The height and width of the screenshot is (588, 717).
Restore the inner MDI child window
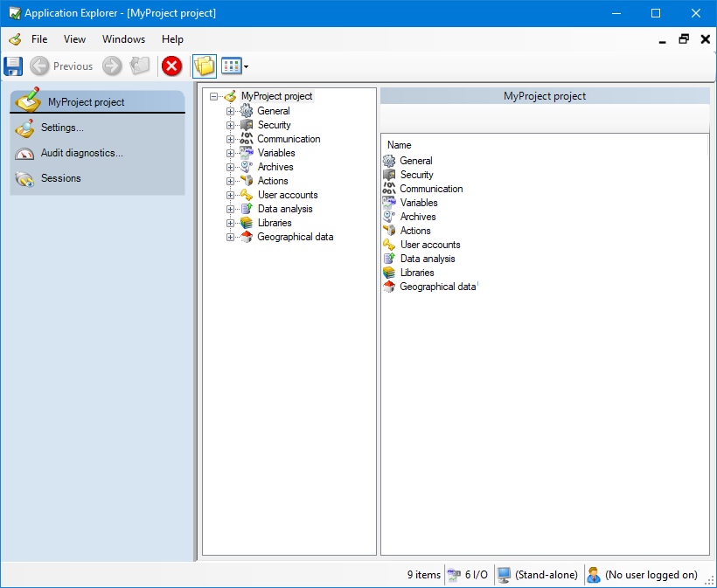684,39
